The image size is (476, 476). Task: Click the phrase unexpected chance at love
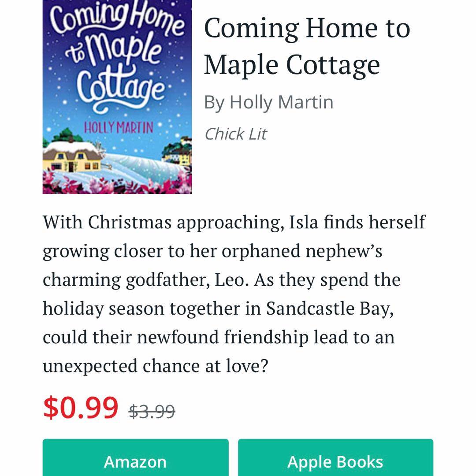(156, 366)
